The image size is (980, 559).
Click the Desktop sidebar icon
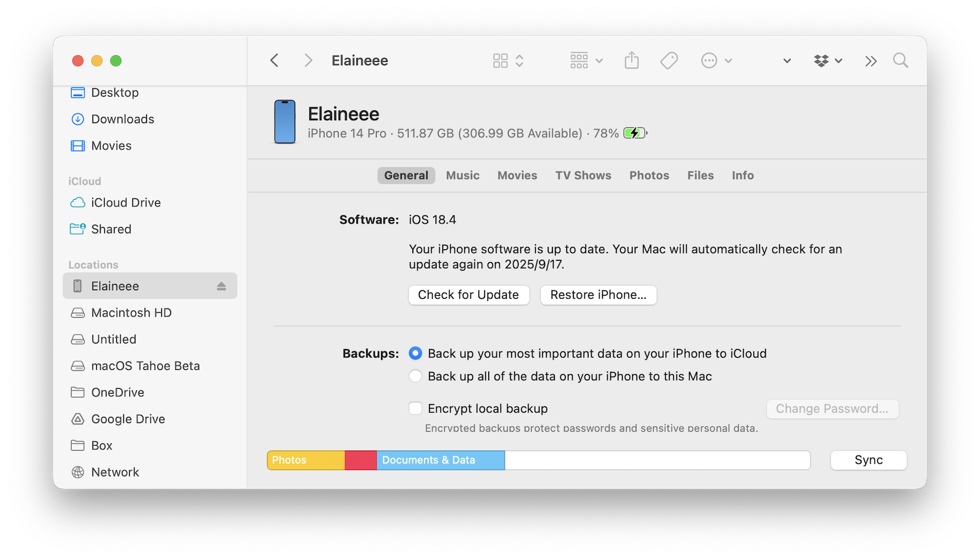(x=78, y=92)
